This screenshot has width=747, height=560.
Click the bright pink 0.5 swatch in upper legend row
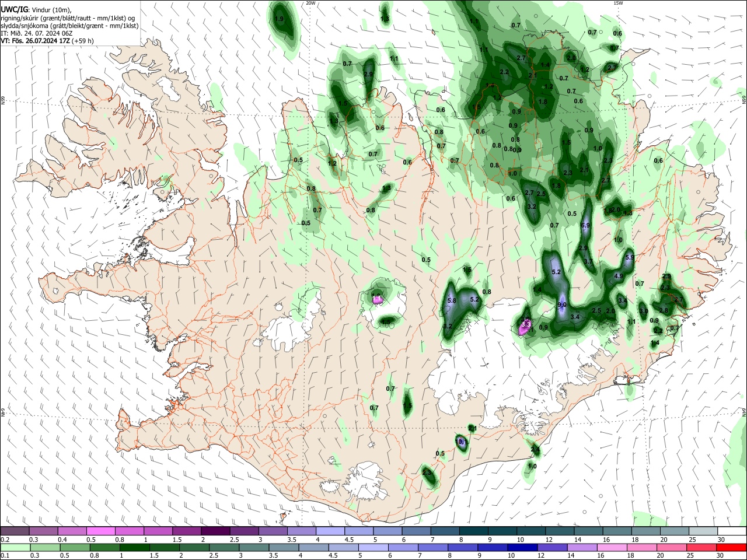click(x=100, y=531)
